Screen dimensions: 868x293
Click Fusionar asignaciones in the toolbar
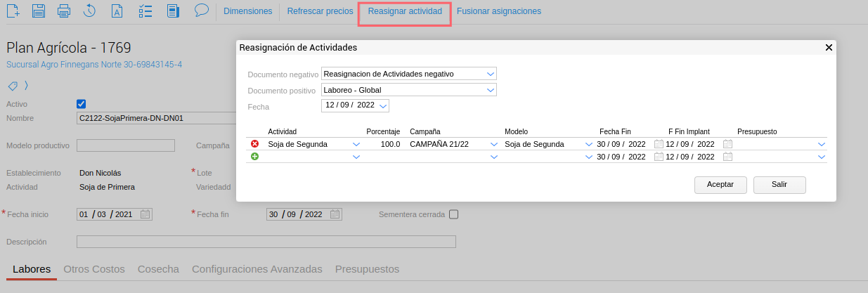pyautogui.click(x=499, y=11)
